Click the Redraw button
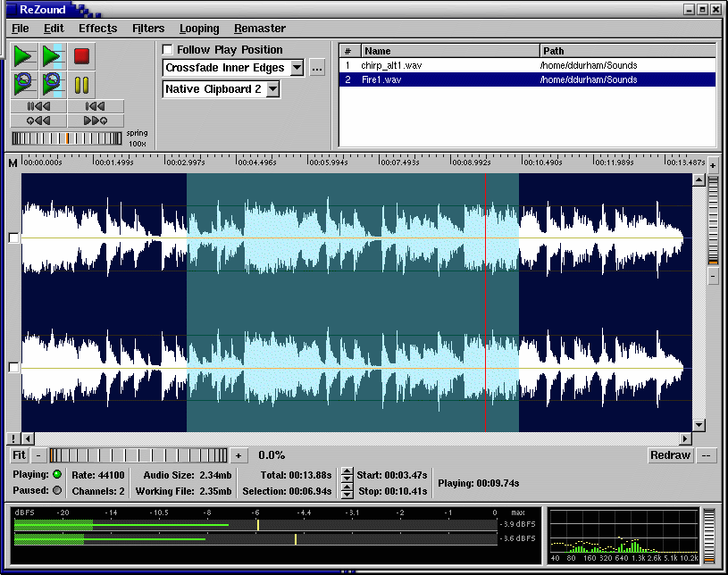728x575 pixels. click(670, 455)
